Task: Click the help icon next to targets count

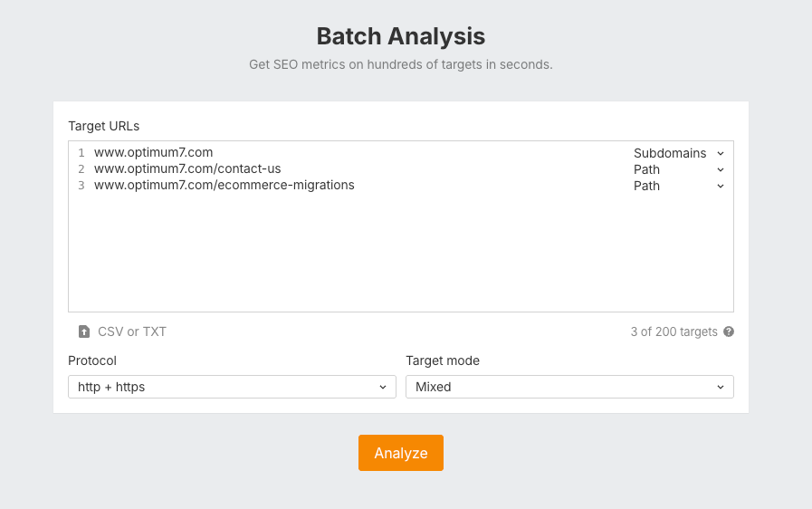Action: 729,331
